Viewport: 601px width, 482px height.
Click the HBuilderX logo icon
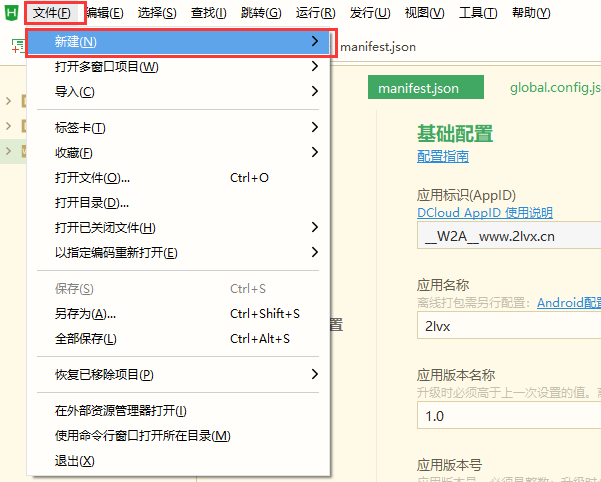(x=11, y=13)
